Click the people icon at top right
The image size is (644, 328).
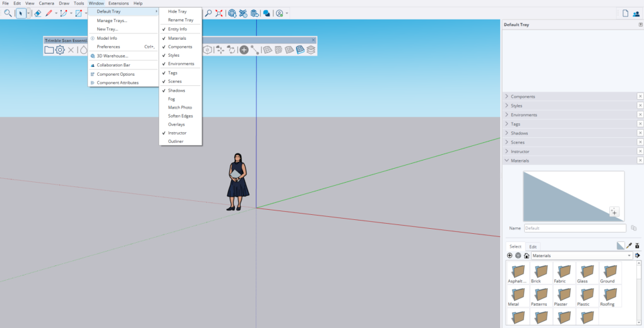pyautogui.click(x=636, y=13)
